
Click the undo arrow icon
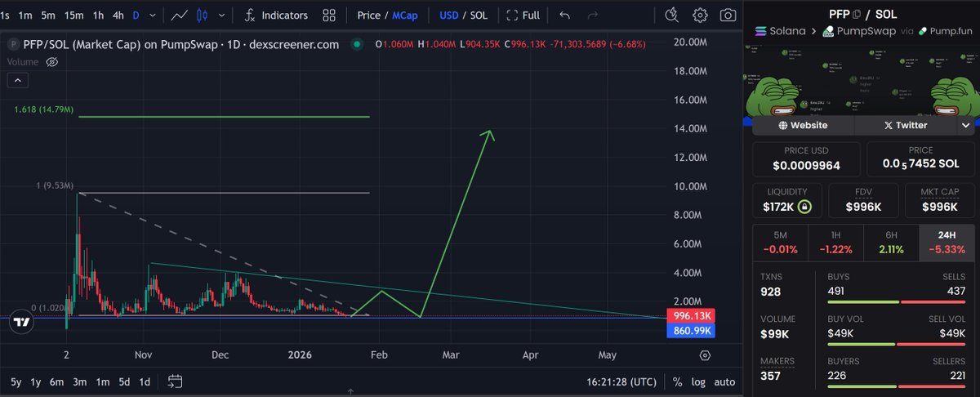[565, 15]
